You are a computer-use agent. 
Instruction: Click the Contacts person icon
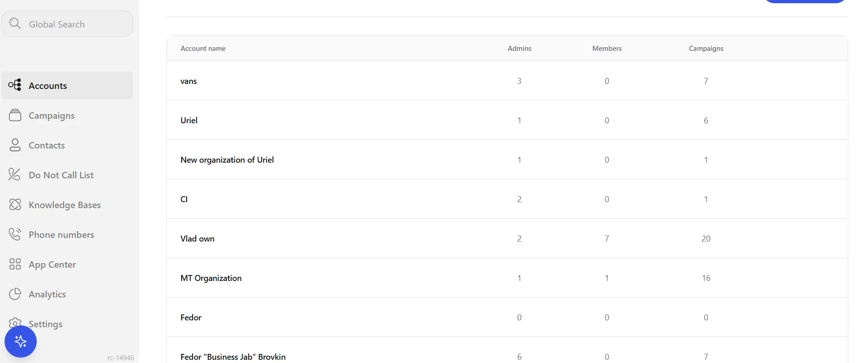coord(15,145)
